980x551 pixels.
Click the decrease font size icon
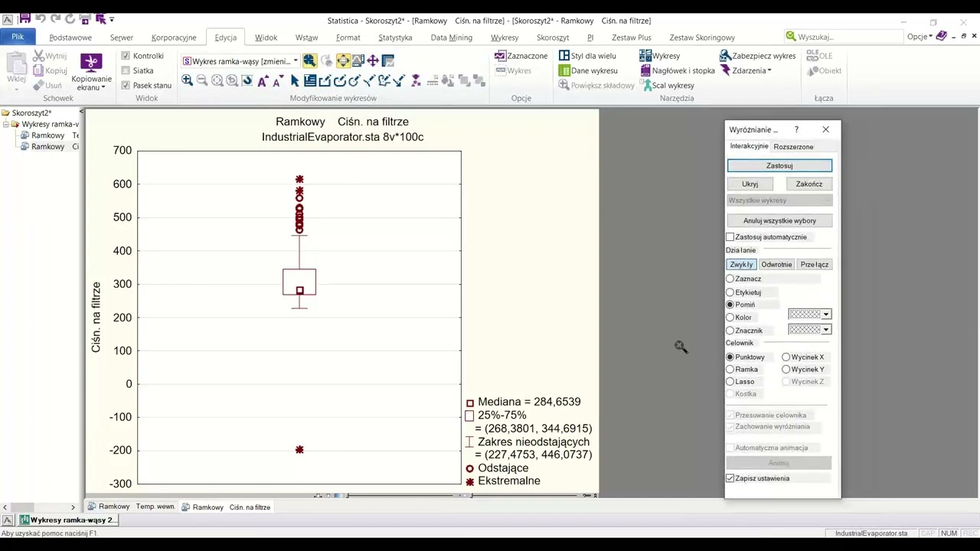277,80
